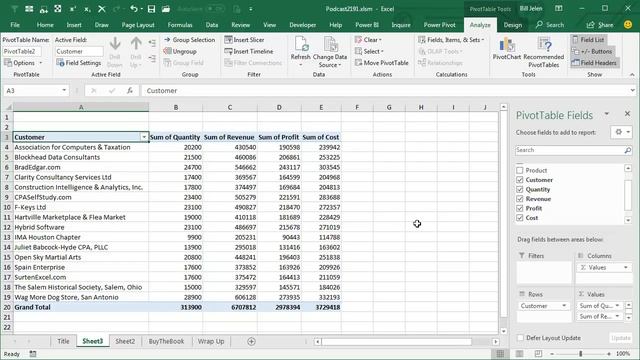Uncheck the Cost field checkbox
640x360 pixels.
520,218
